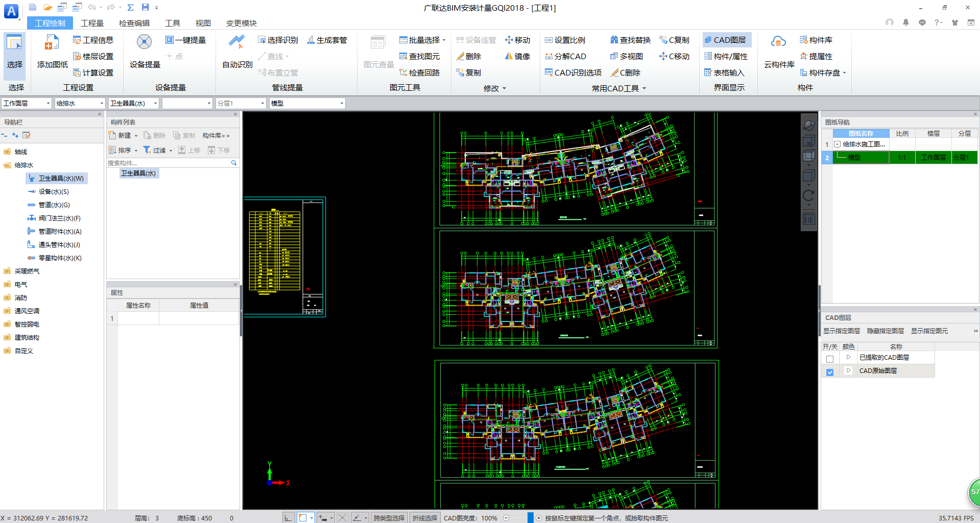980x523 pixels.
Task: Open the 工作面层 floor dropdown
Action: pyautogui.click(x=27, y=103)
